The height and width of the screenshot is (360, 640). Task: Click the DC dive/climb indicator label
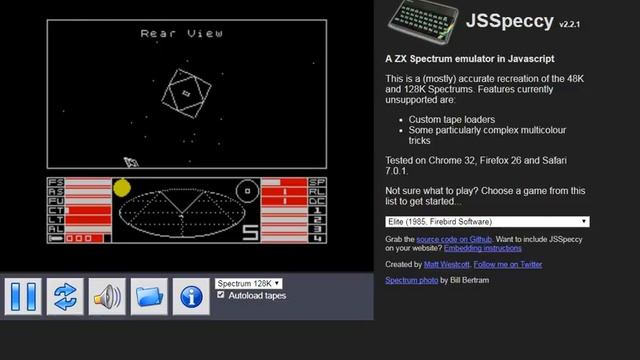point(317,201)
